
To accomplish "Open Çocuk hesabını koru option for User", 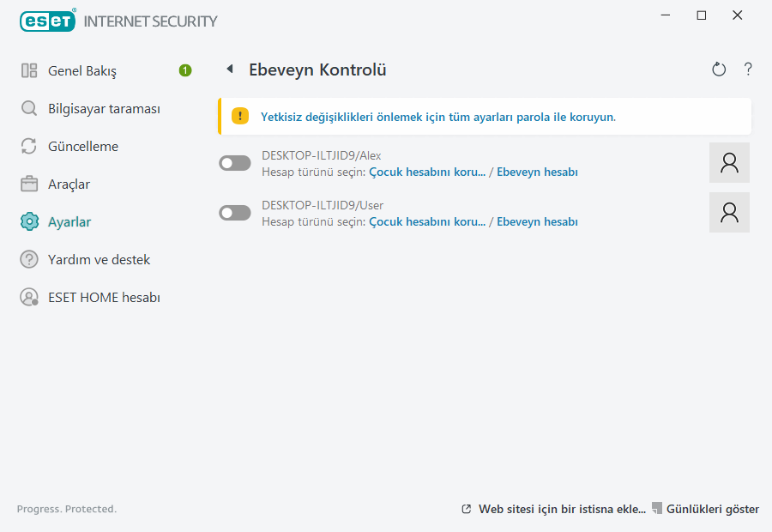I will pyautogui.click(x=427, y=221).
